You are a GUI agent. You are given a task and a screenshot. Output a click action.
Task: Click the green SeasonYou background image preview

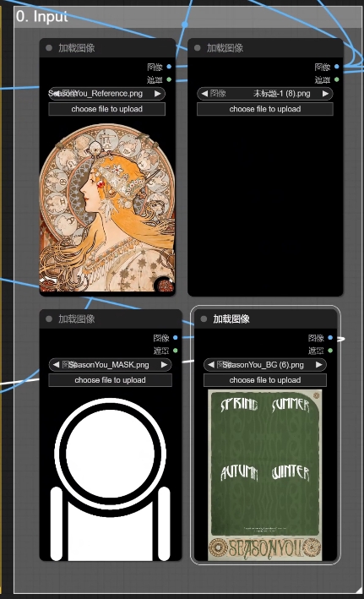[x=265, y=475]
